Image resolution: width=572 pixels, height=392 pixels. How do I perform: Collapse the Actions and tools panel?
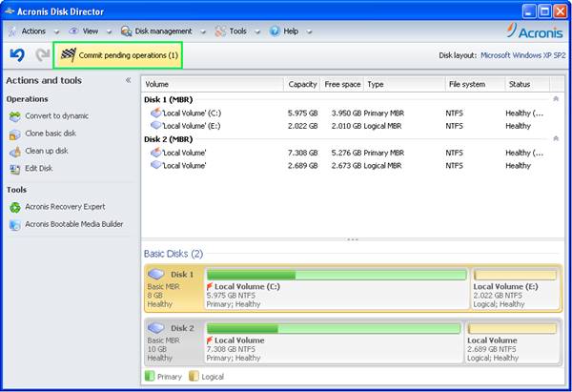coord(128,80)
